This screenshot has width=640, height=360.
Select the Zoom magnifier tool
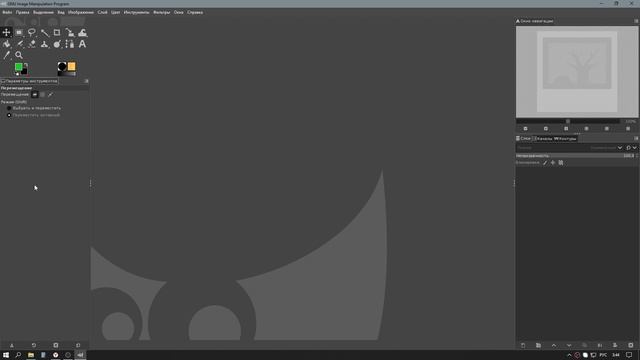click(19, 55)
